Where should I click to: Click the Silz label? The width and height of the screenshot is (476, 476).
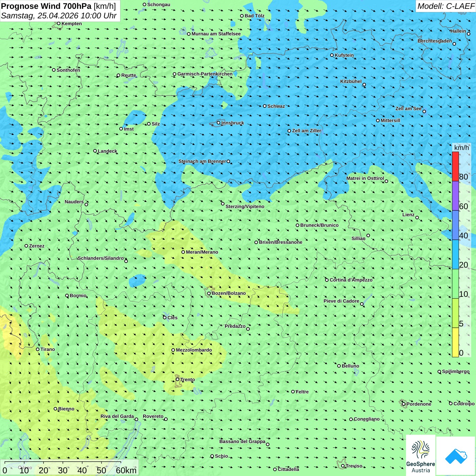tap(156, 124)
